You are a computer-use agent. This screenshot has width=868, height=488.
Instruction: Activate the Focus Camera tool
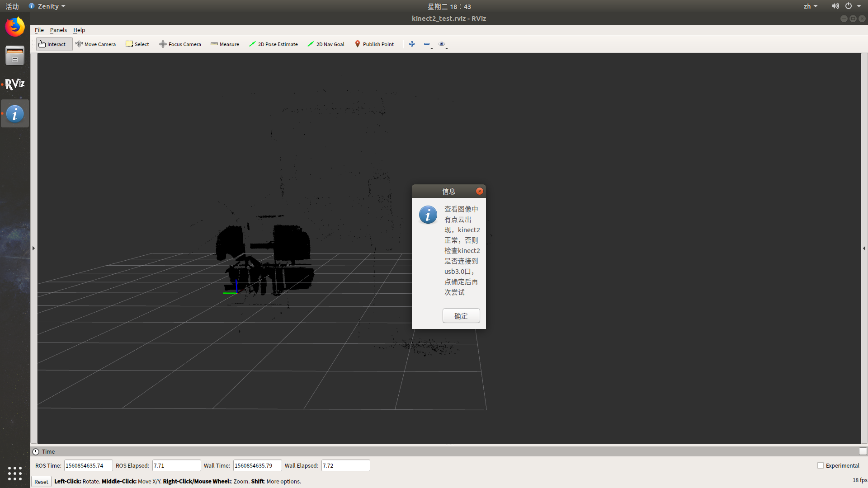point(180,44)
